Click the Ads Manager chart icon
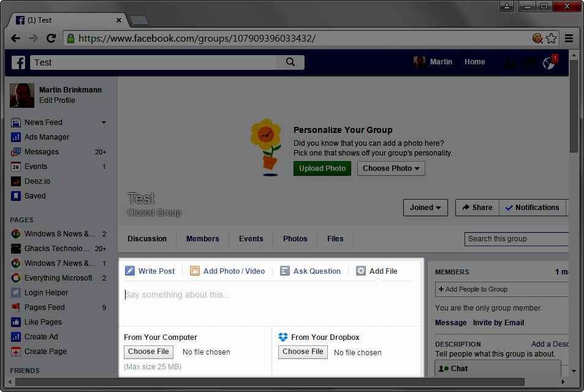The width and height of the screenshot is (584, 392). (16, 137)
